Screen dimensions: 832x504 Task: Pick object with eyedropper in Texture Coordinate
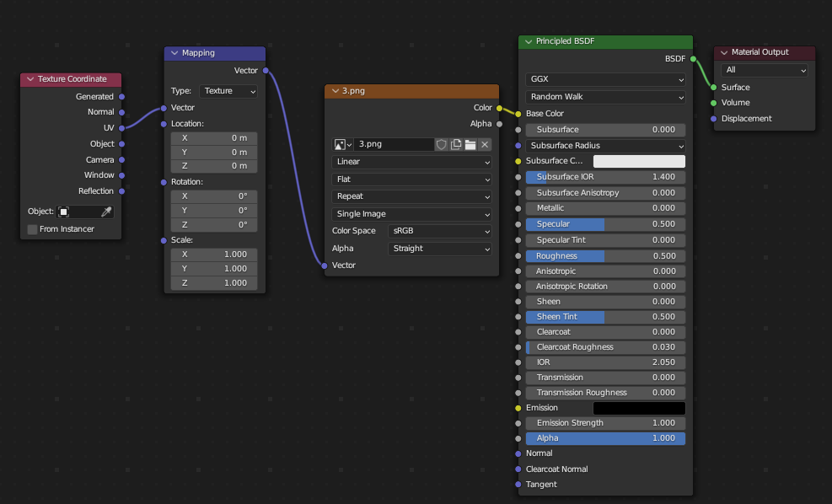[106, 212]
